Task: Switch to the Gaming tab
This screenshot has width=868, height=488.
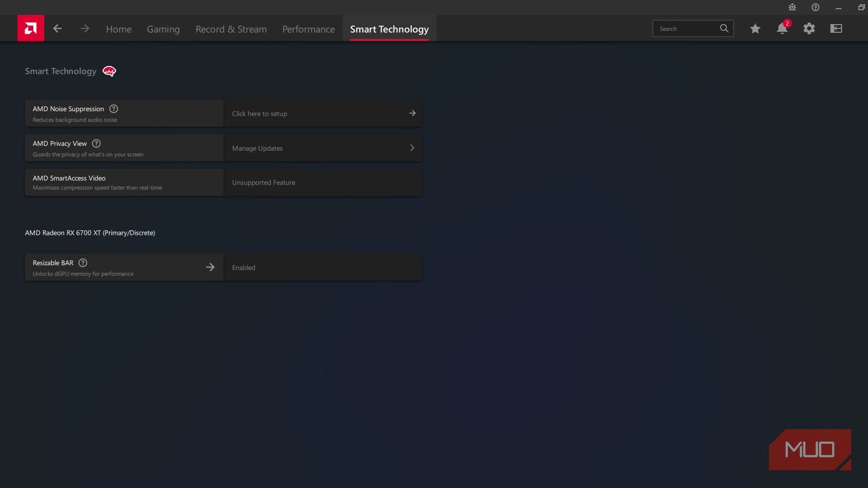Action: (163, 29)
